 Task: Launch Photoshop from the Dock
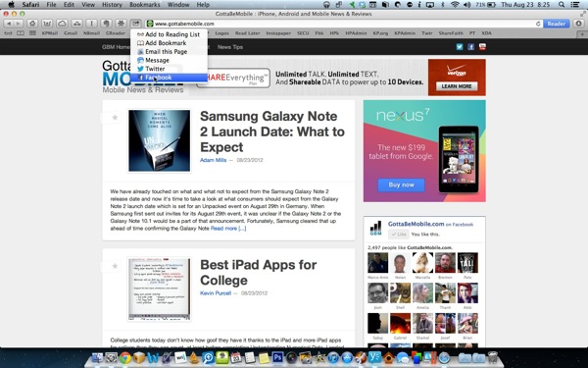[278, 357]
